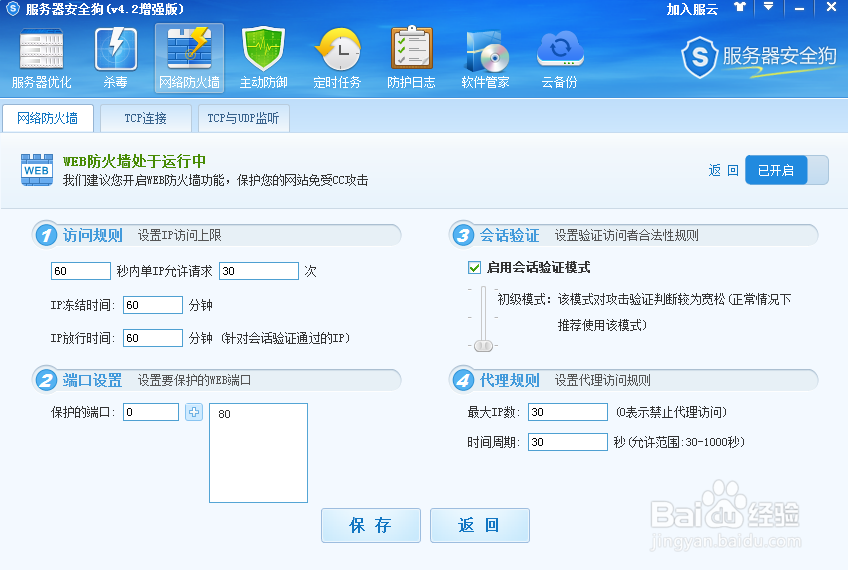
Task: Open the 杀毒 antivirus icon
Action: [116, 58]
